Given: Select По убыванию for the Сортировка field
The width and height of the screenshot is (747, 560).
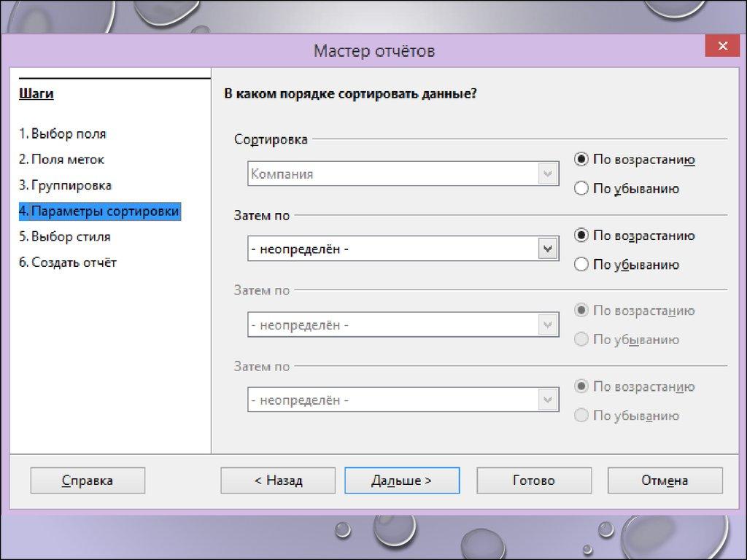Looking at the screenshot, I should click(x=581, y=189).
